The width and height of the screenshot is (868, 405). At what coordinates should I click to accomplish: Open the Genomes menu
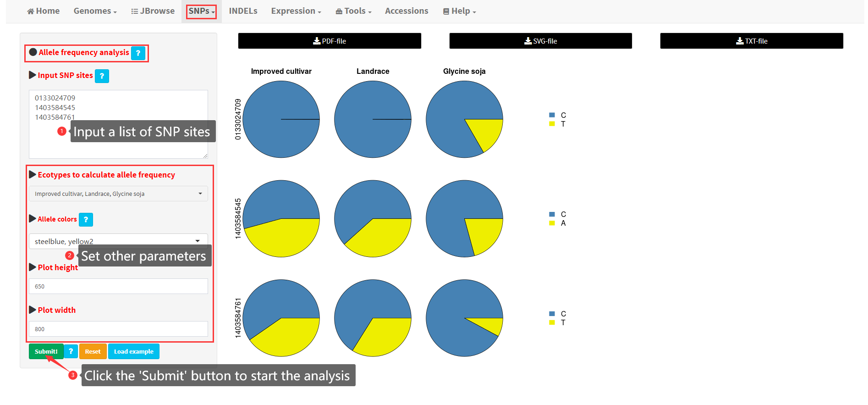95,11
